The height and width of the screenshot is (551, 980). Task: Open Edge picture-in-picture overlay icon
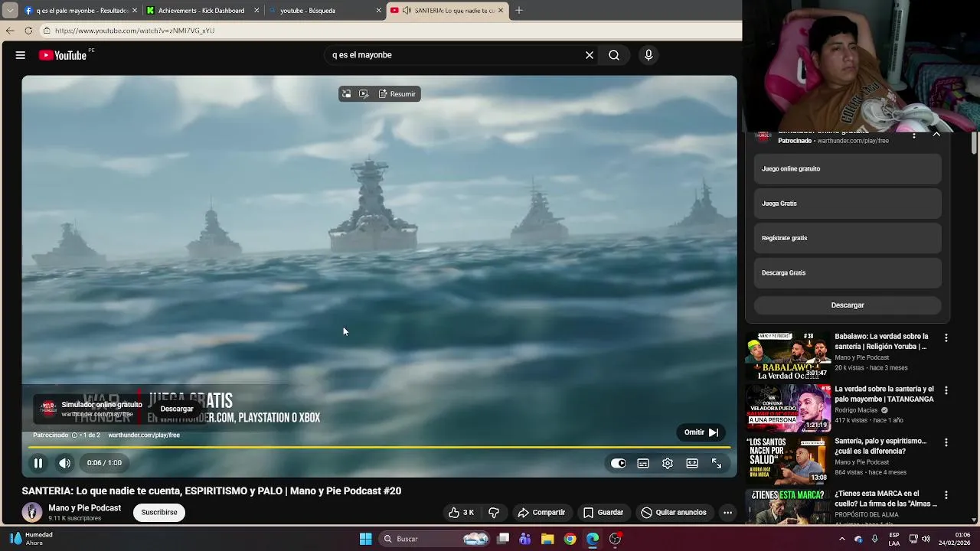pyautogui.click(x=346, y=94)
